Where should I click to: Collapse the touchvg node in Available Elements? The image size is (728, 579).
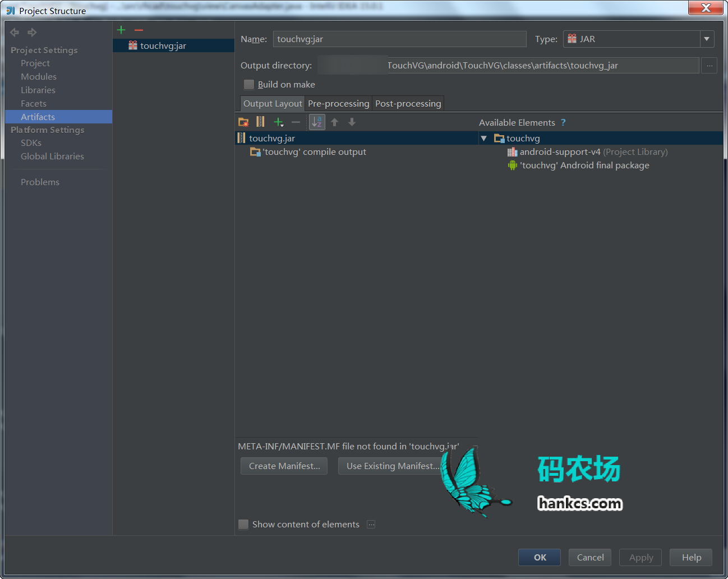coord(483,138)
